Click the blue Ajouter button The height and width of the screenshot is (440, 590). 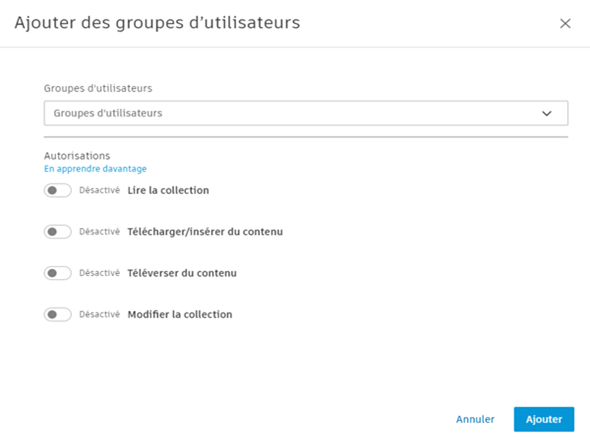tap(544, 419)
